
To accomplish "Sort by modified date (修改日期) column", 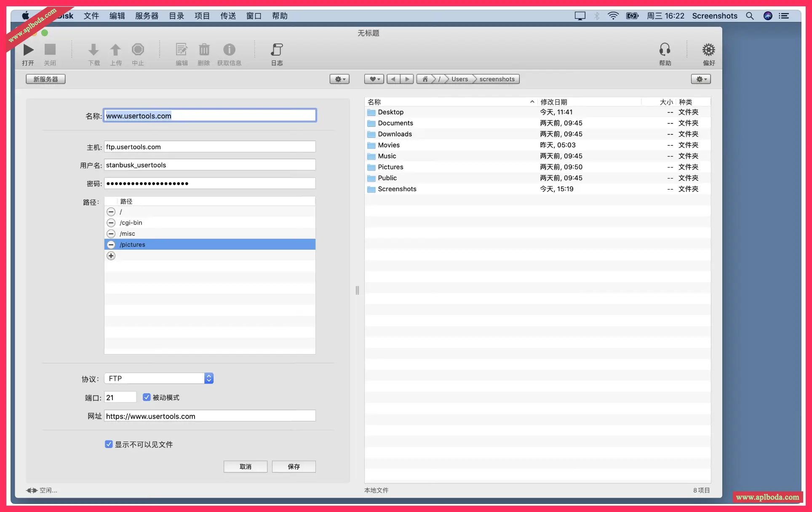I will (x=590, y=102).
